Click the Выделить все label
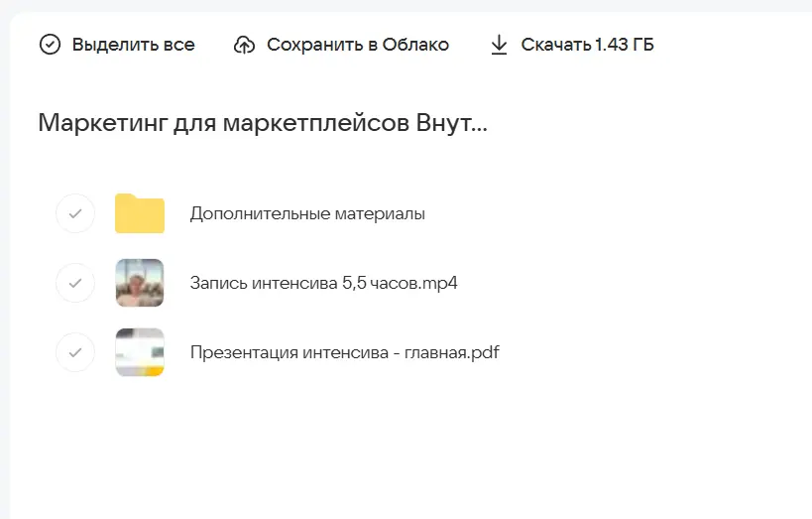 coord(133,45)
